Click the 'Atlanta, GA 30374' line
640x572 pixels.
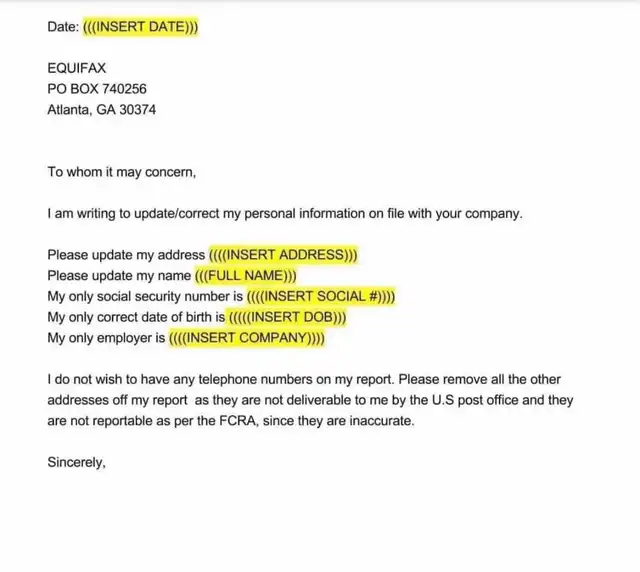[x=101, y=110]
